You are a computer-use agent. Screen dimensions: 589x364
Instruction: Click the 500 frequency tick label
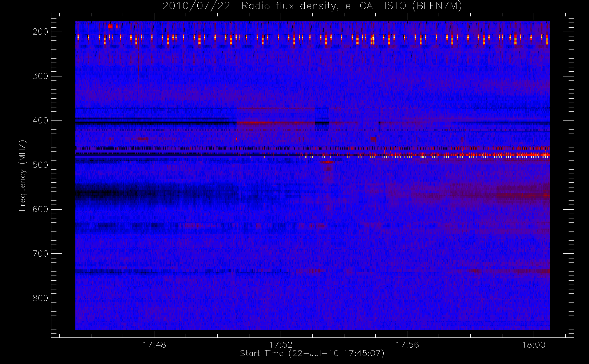pyautogui.click(x=40, y=165)
